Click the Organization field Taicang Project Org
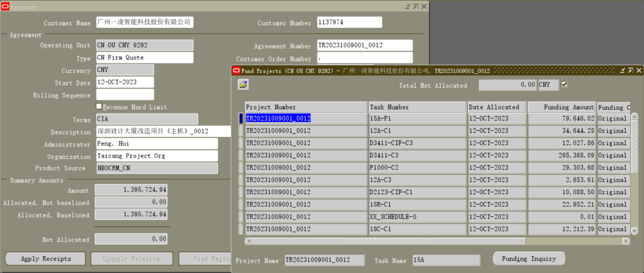This screenshot has width=644, height=273. [157, 157]
